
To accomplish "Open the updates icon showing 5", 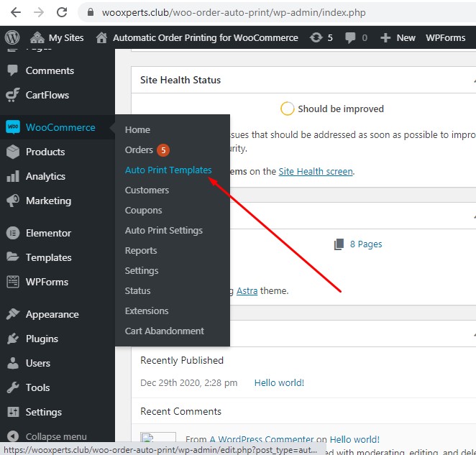I will [x=316, y=37].
